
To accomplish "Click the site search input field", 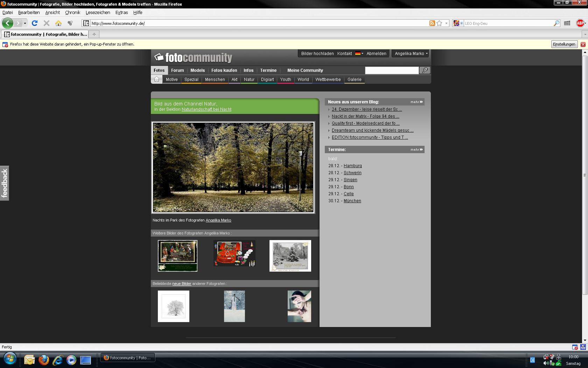I will click(392, 70).
